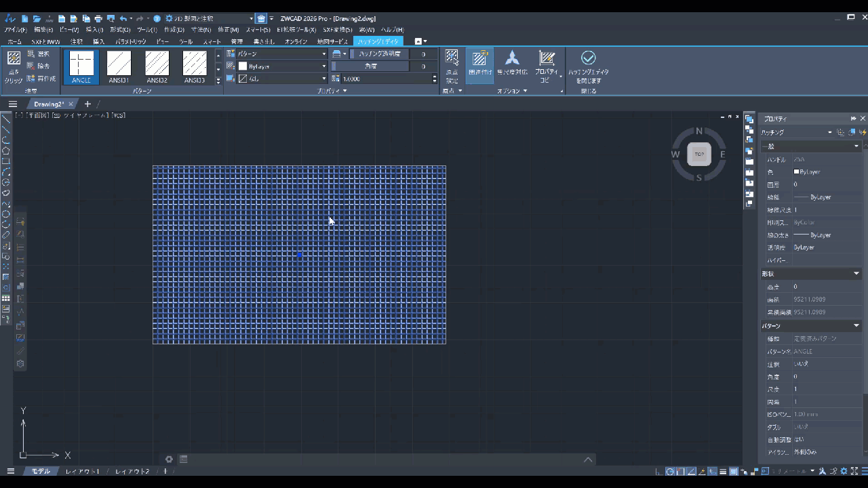The height and width of the screenshot is (488, 868).
Task: Open the Dimension menu in menu bar
Action: (x=200, y=30)
